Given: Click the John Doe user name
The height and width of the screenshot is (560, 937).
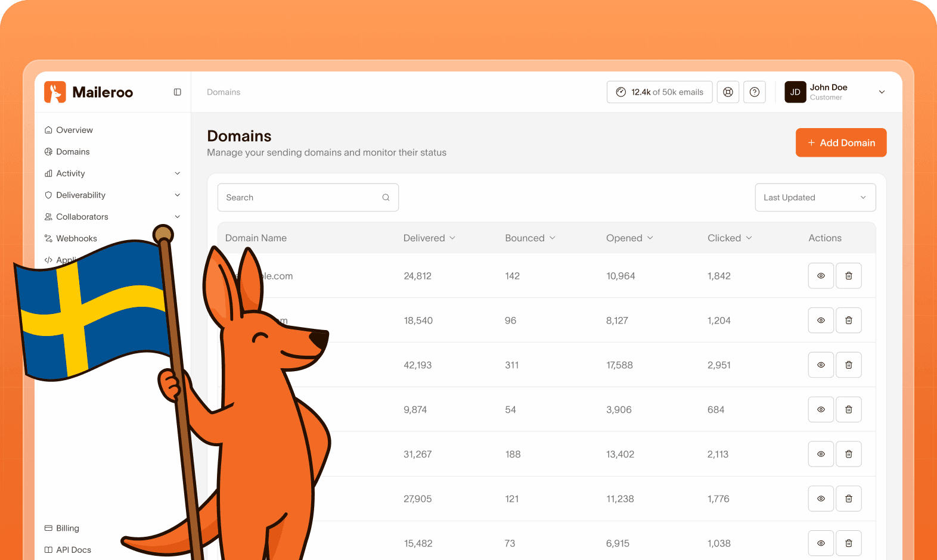Looking at the screenshot, I should (829, 88).
